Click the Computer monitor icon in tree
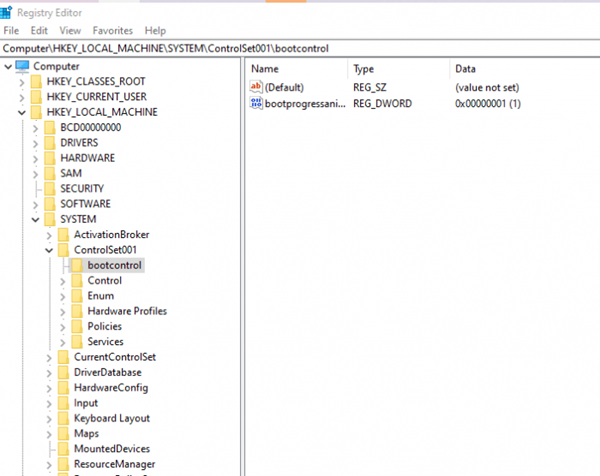The height and width of the screenshot is (476, 600). (22, 66)
